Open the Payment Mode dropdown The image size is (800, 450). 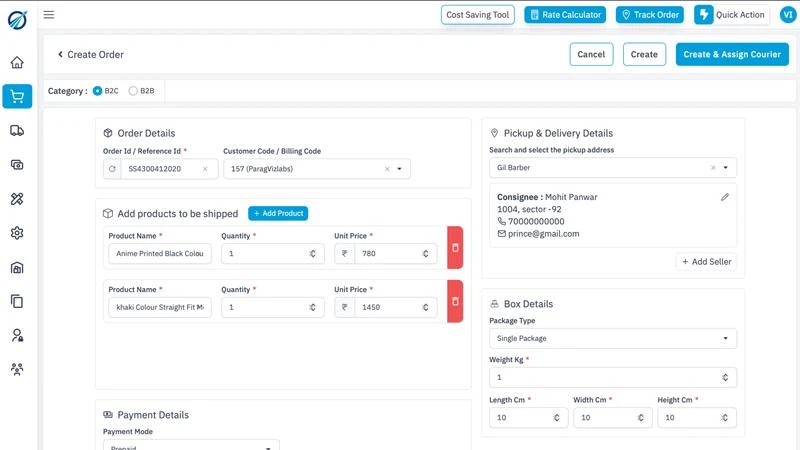[x=191, y=445]
